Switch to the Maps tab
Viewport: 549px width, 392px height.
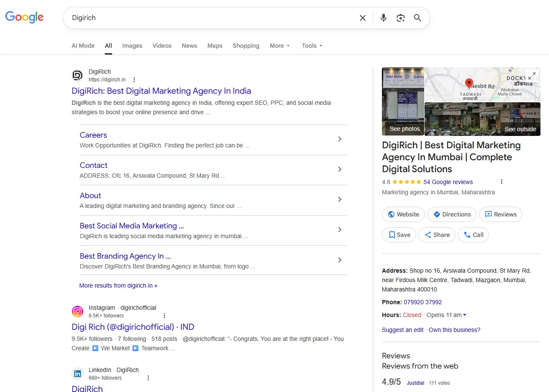(x=215, y=46)
